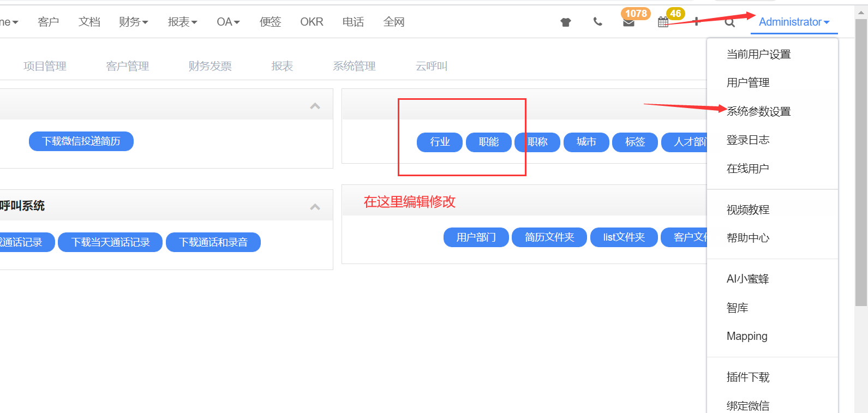Click the 下载微信投递简历 button
Viewport: 868px width, 413px height.
[81, 141]
